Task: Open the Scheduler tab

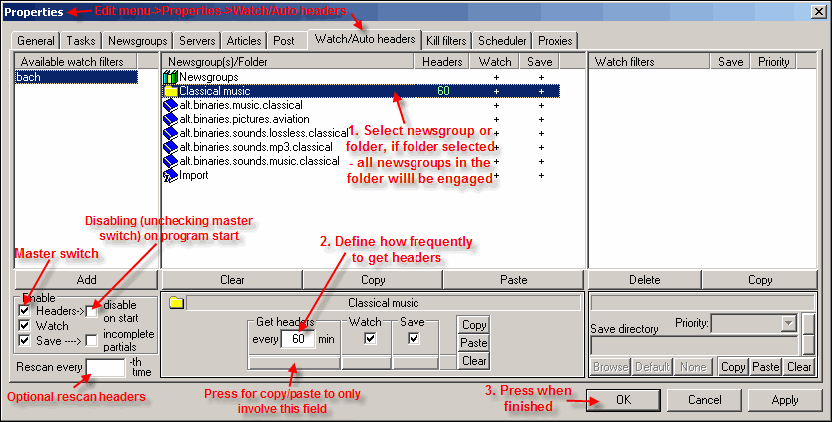Action: [x=502, y=41]
